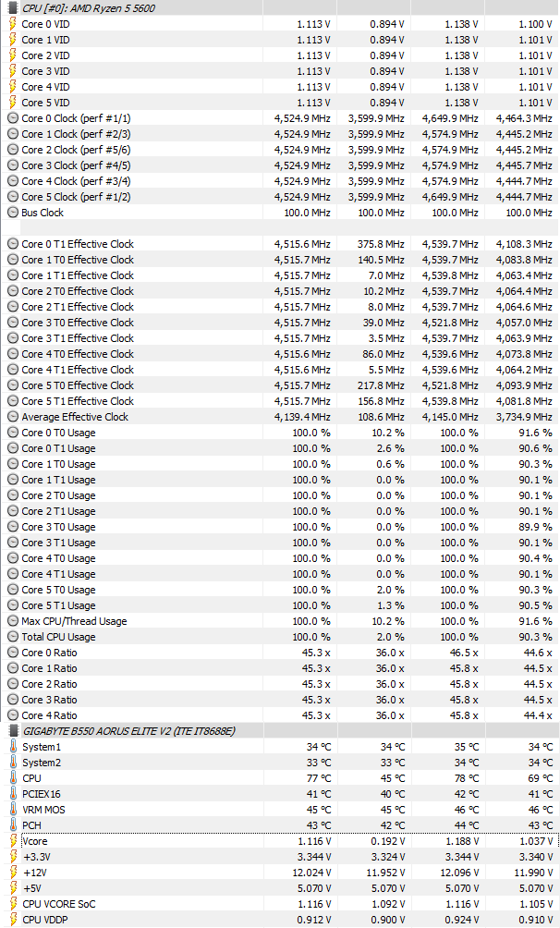Click the 77 °C current CPU temperature value
Screen dimensions: 560x928
pyautogui.click(x=318, y=778)
